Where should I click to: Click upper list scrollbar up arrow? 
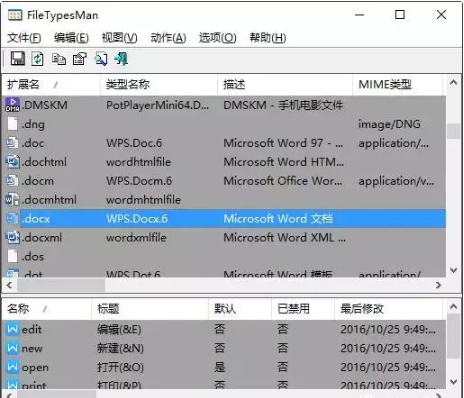[x=453, y=82]
